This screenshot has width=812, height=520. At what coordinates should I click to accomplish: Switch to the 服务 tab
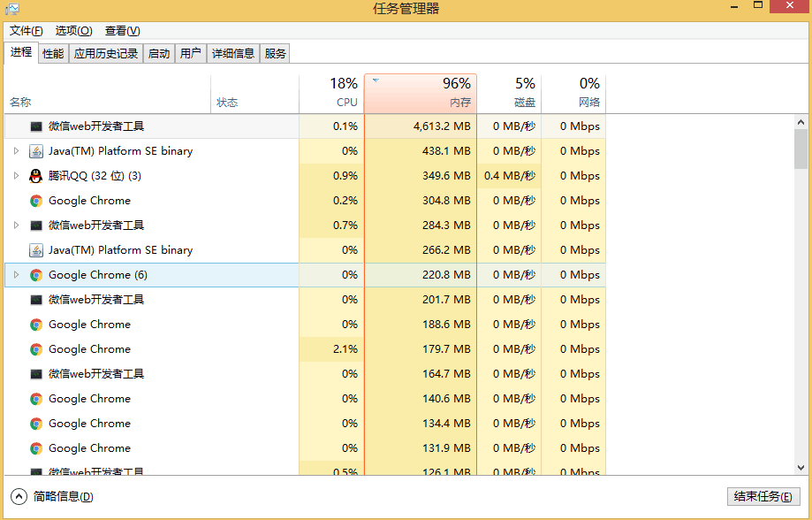pyautogui.click(x=275, y=53)
